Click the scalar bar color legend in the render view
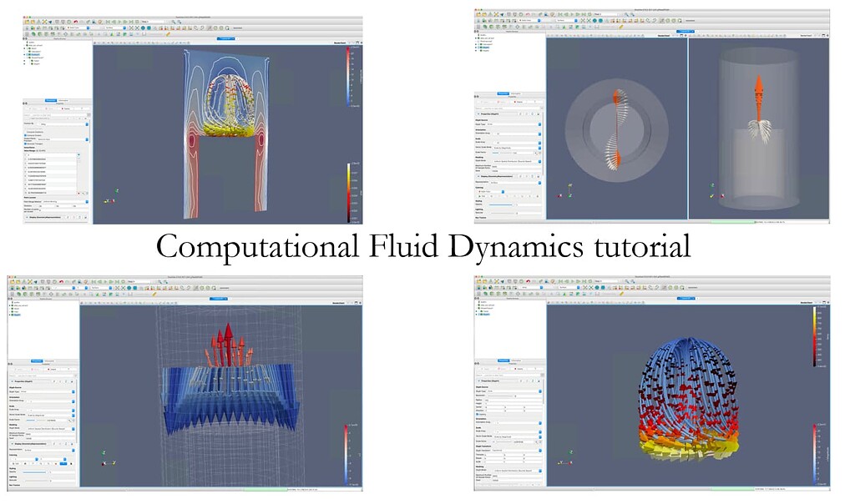This screenshot has height=504, width=855. tap(349, 79)
